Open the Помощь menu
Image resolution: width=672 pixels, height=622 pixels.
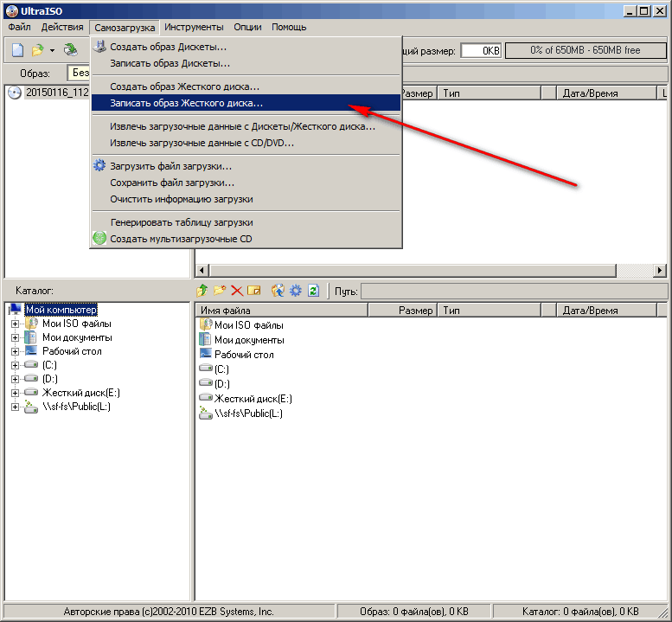289,27
